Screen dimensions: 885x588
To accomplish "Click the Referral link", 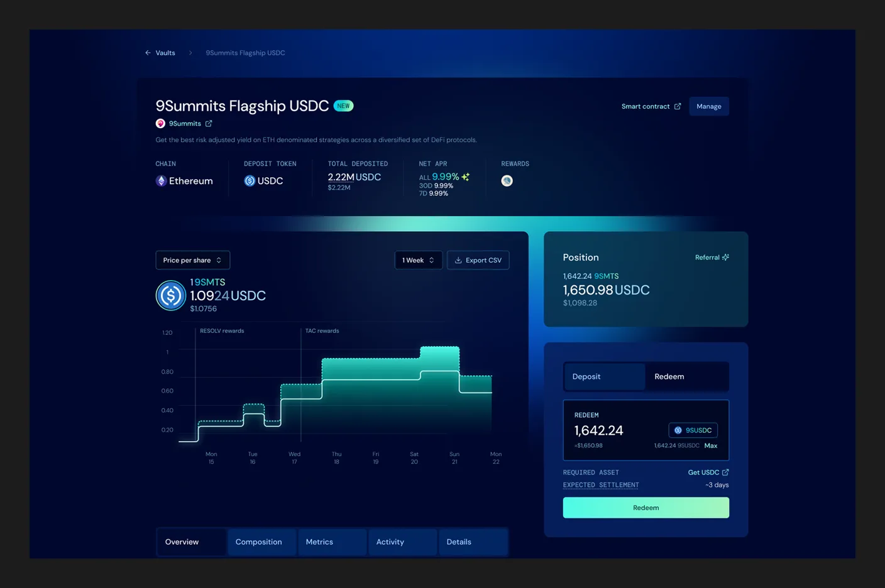I will [712, 258].
